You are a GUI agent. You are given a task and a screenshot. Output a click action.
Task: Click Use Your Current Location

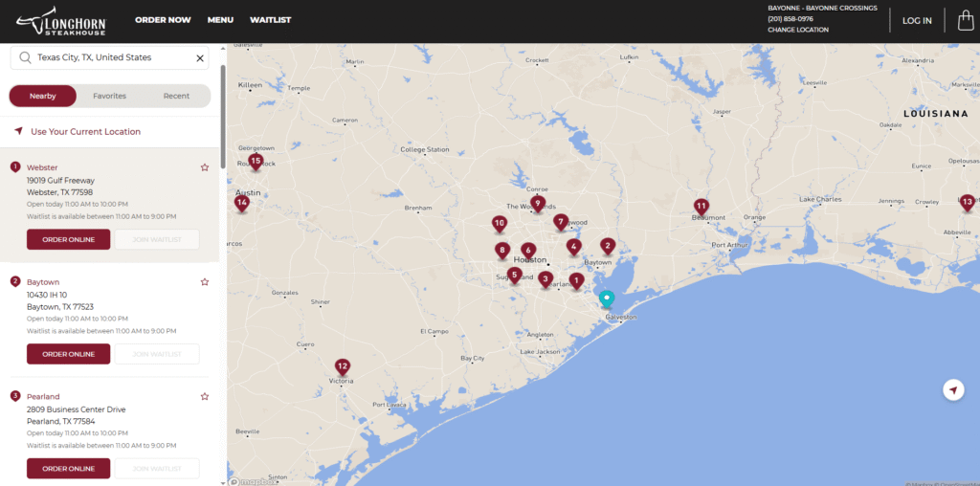coord(85,132)
